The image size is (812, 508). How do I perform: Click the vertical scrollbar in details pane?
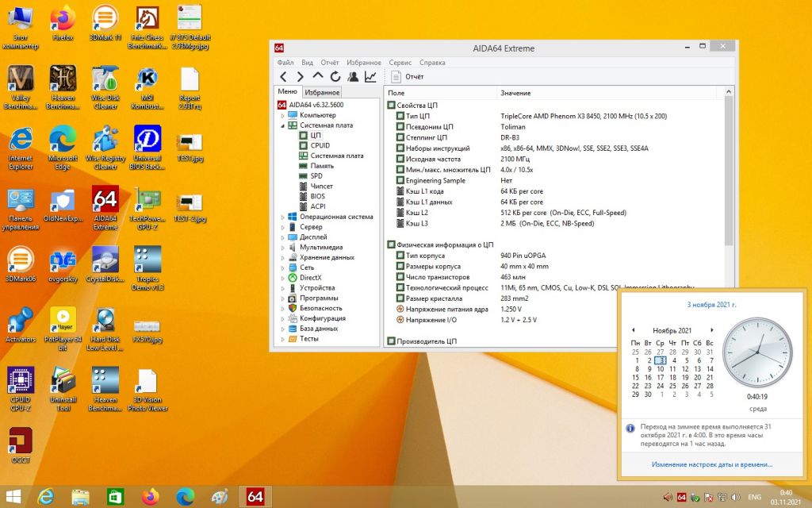point(729,171)
